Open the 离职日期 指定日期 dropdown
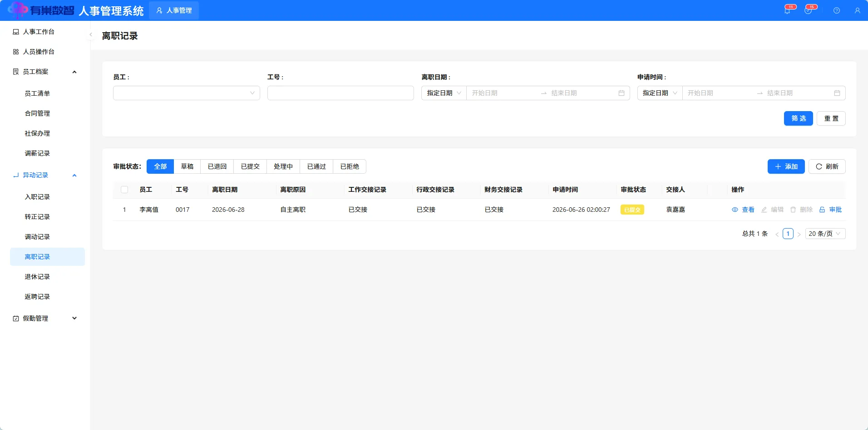Image resolution: width=868 pixels, height=430 pixels. click(444, 93)
